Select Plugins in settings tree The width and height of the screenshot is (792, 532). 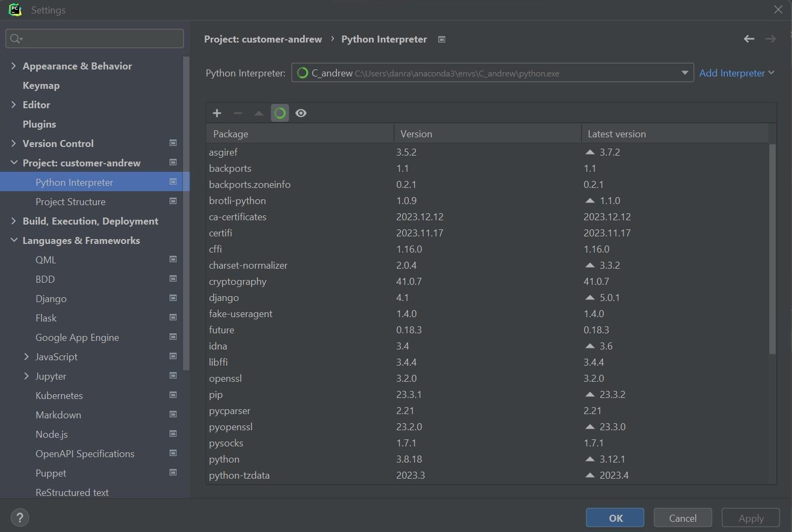tap(39, 124)
